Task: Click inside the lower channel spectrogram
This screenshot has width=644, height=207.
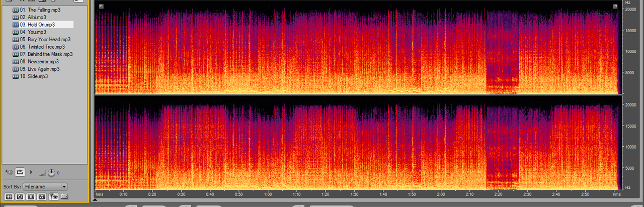Action: click(359, 143)
